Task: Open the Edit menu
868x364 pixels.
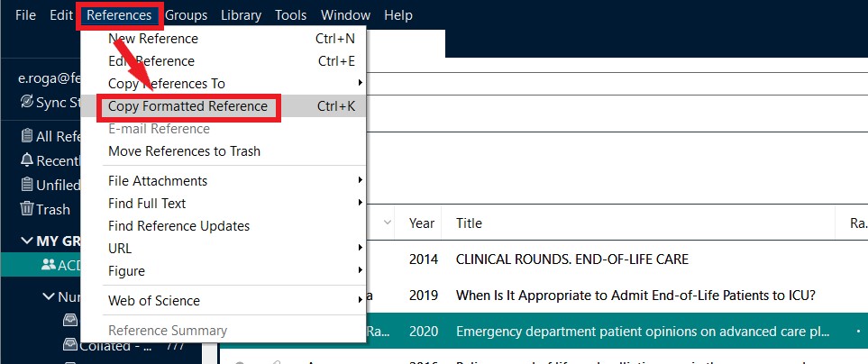Action: coord(61,15)
